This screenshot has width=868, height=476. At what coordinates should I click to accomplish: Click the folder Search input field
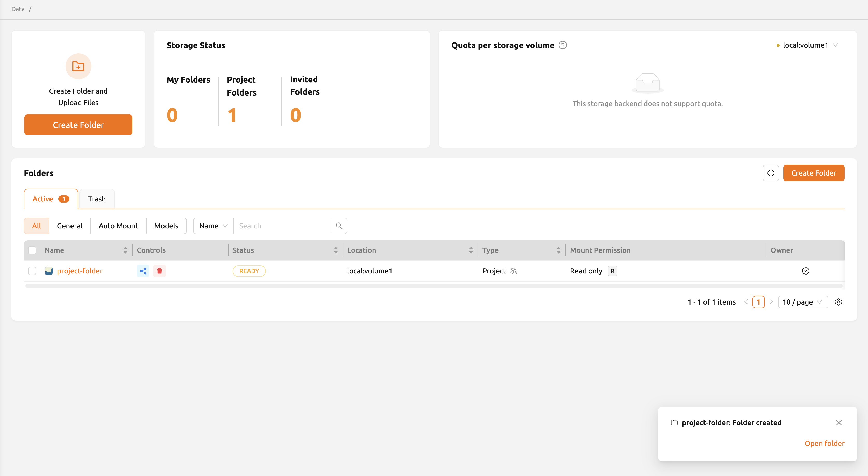point(282,226)
